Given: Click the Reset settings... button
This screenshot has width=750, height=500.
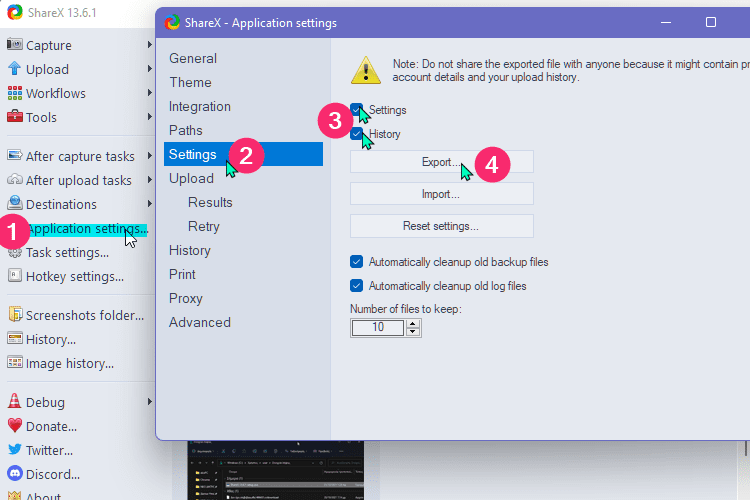Looking at the screenshot, I should coord(441,226).
